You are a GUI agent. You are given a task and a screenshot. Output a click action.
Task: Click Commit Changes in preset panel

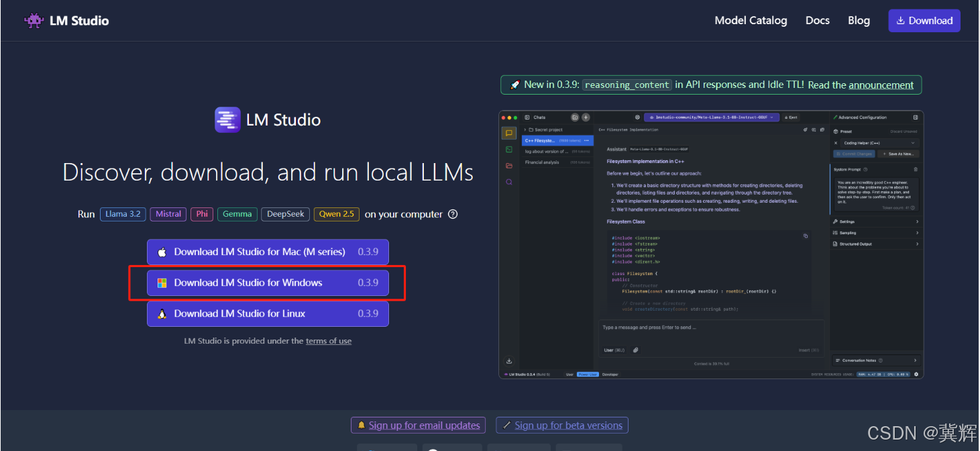(x=855, y=154)
